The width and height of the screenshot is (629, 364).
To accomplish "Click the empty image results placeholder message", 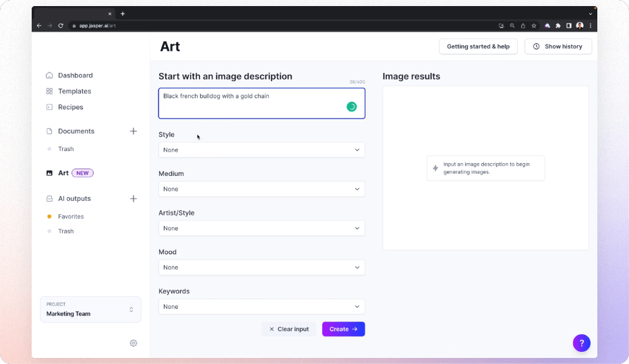I will 486,169.
